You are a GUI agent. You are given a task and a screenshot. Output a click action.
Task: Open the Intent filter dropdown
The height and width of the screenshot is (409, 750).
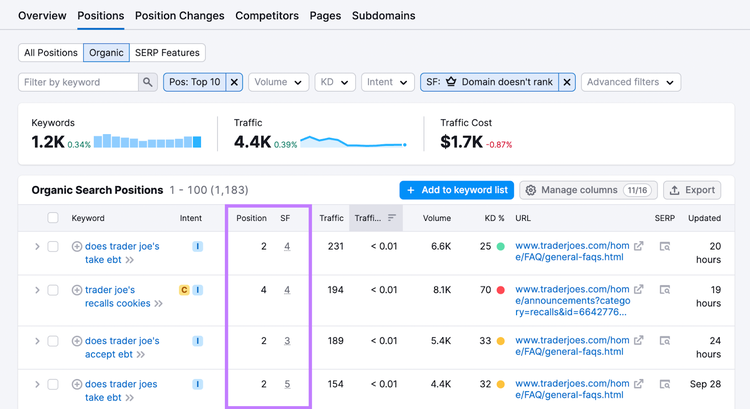coord(387,82)
